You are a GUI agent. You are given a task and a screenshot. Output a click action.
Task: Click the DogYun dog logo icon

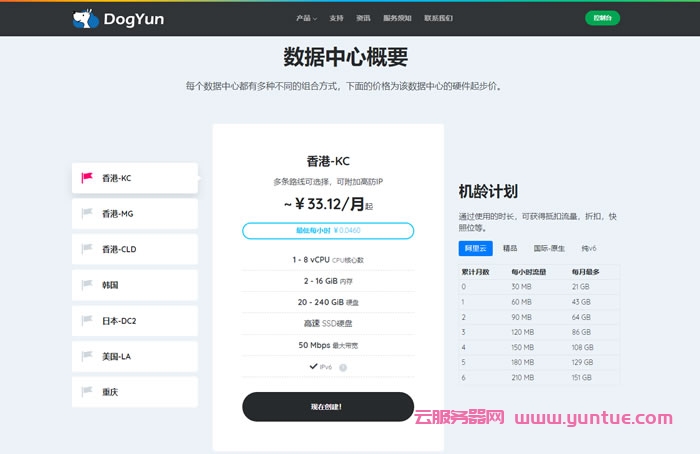pos(86,18)
